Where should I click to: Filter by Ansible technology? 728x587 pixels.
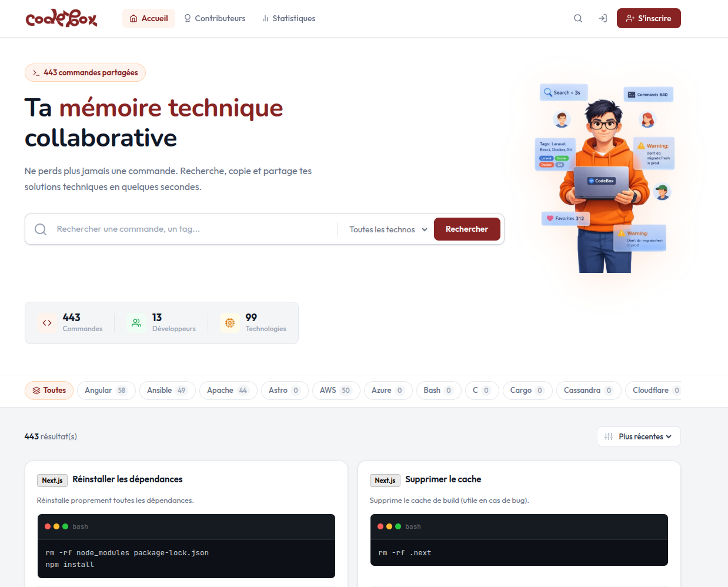(x=167, y=391)
